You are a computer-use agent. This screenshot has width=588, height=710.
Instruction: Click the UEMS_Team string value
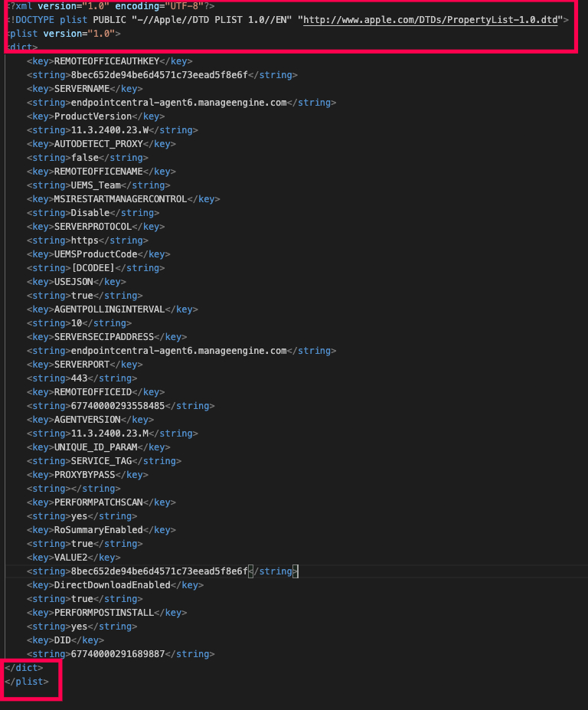[x=96, y=185]
